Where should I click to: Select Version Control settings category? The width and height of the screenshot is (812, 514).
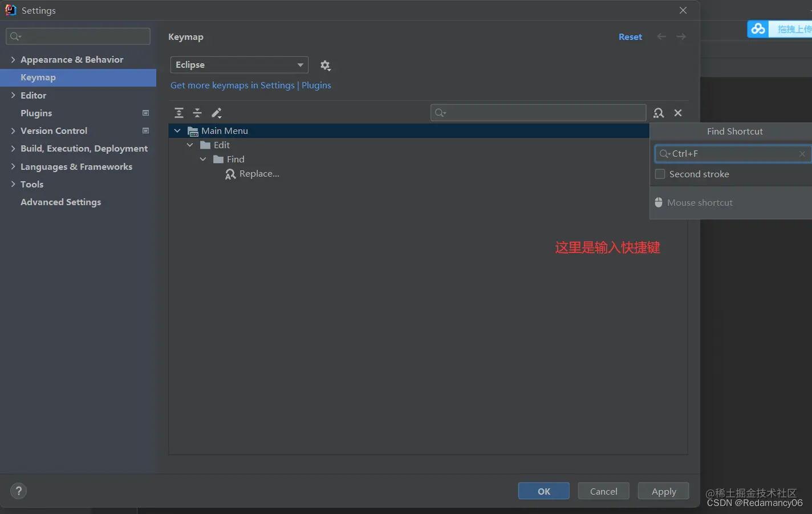click(54, 130)
